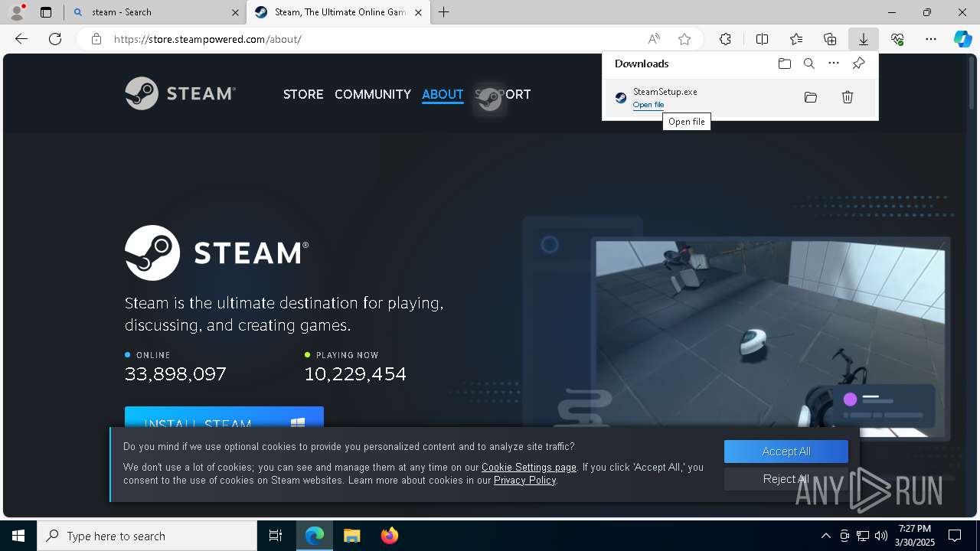Open the Windows notification center
This screenshot has height=551, width=980.
point(955,536)
